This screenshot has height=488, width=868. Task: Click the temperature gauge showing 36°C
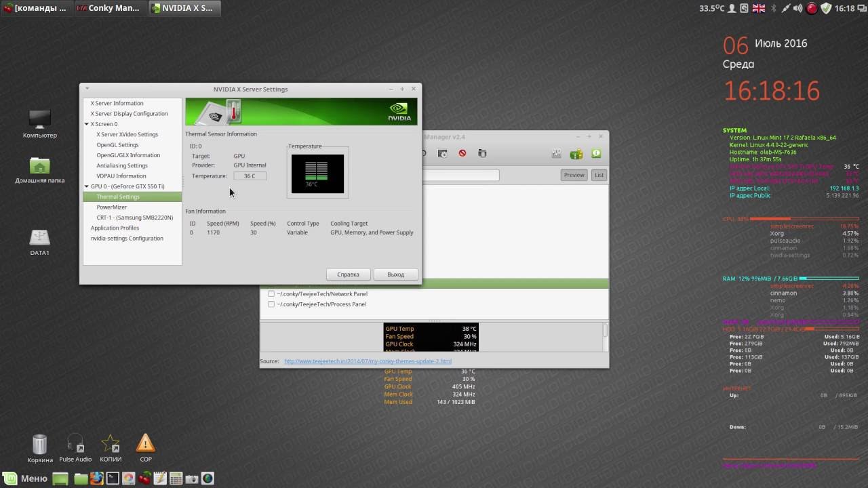(317, 174)
